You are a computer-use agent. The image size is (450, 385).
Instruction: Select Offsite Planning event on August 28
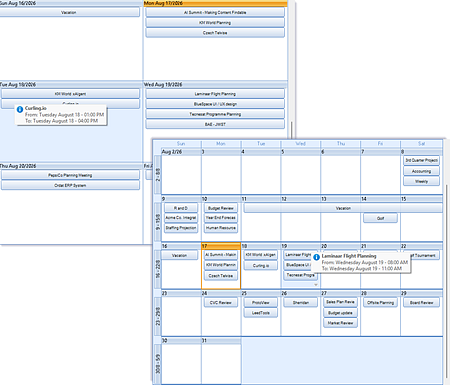click(380, 303)
